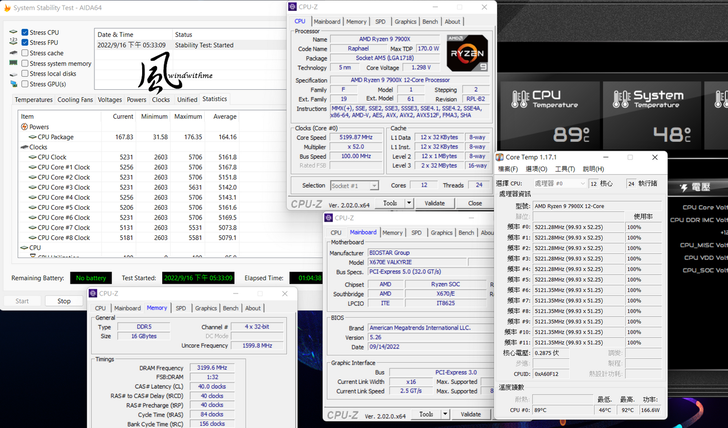The height and width of the screenshot is (428, 728).
Task: Collapse the Powers tree group in AIDA64
Action: coord(24,127)
